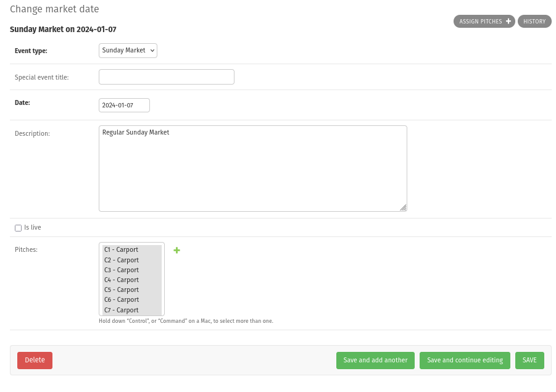556x392 pixels.
Task: Grab the Description textarea resize handle
Action: click(403, 208)
